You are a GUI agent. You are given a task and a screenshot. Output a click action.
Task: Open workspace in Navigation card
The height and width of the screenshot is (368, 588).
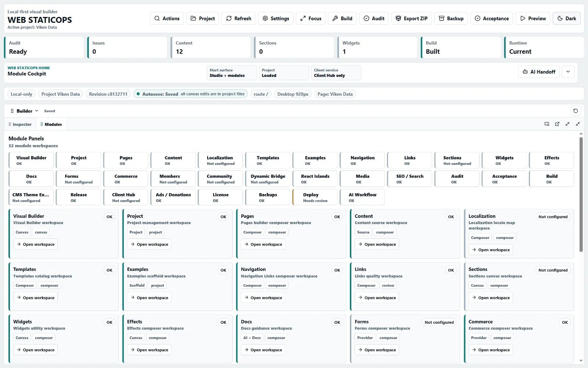click(x=263, y=298)
